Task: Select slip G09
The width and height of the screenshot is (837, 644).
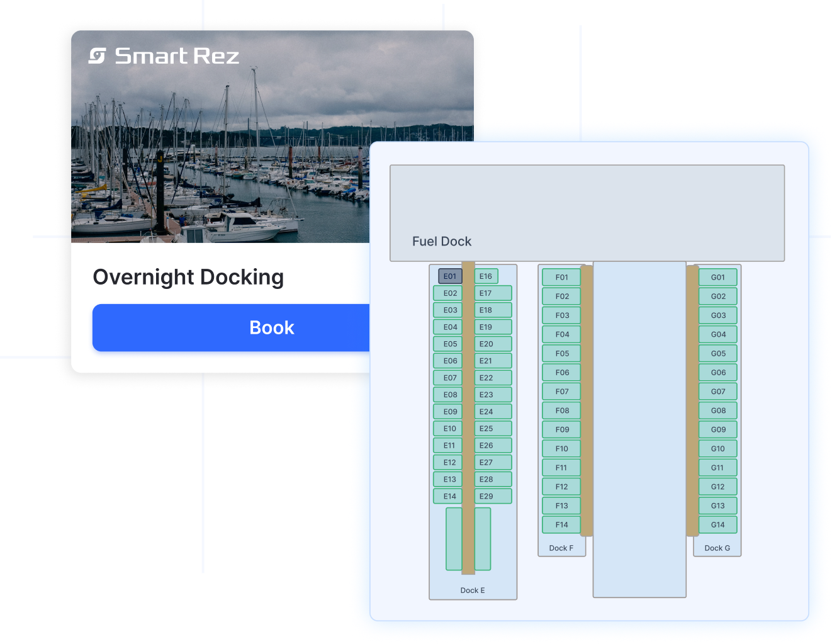Action: (x=718, y=430)
